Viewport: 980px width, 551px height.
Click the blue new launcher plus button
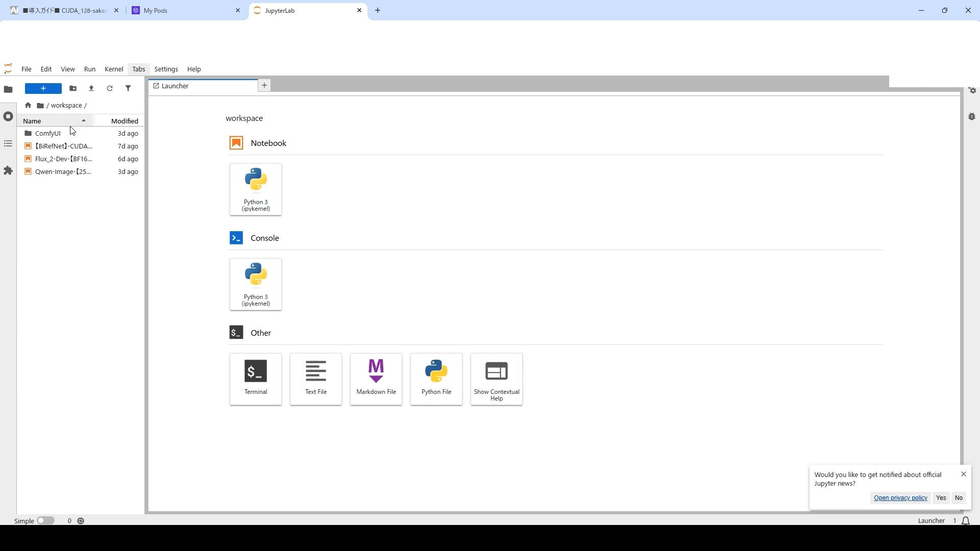click(x=43, y=89)
